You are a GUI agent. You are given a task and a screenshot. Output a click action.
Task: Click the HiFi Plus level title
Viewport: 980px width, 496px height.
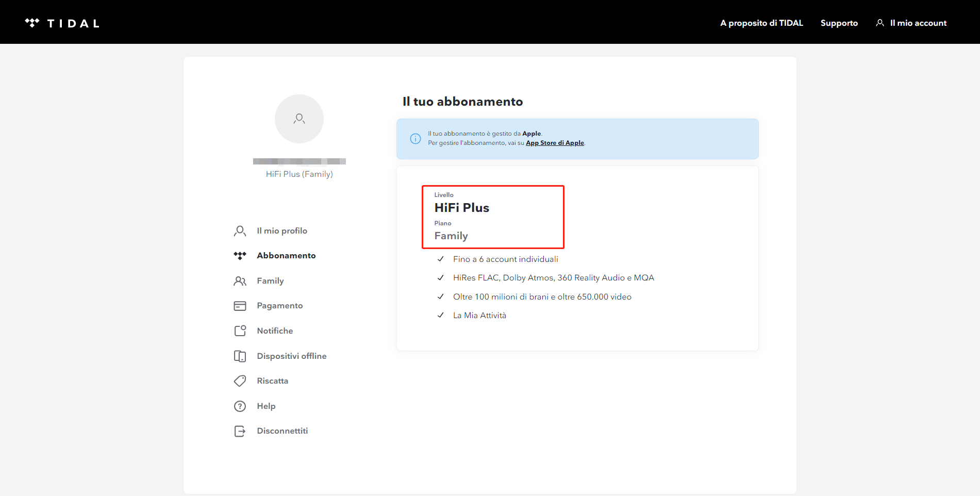[461, 208]
